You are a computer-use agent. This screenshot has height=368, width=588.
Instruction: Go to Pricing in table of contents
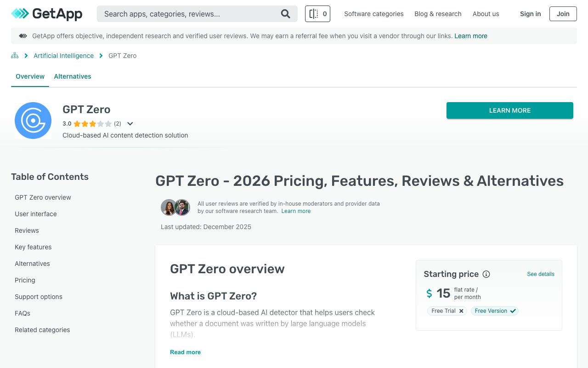pyautogui.click(x=25, y=280)
